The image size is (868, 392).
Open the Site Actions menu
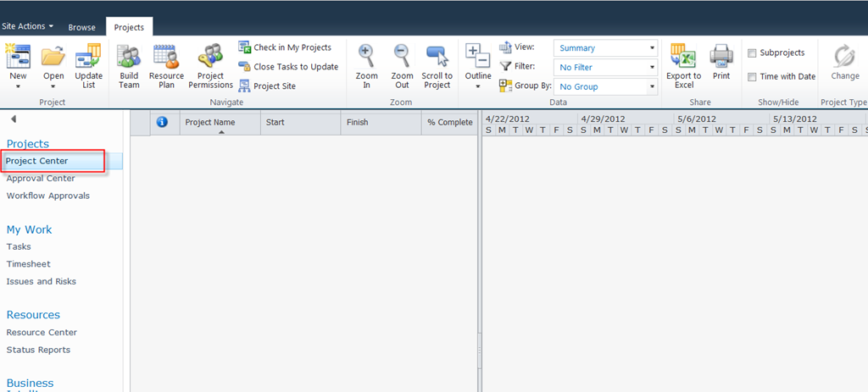pos(27,27)
